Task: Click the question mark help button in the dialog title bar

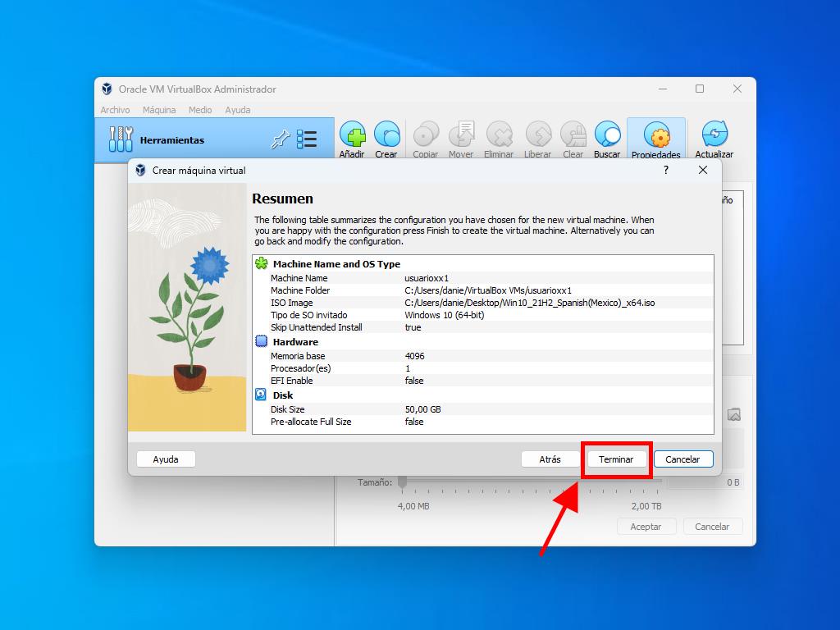Action: 665,171
